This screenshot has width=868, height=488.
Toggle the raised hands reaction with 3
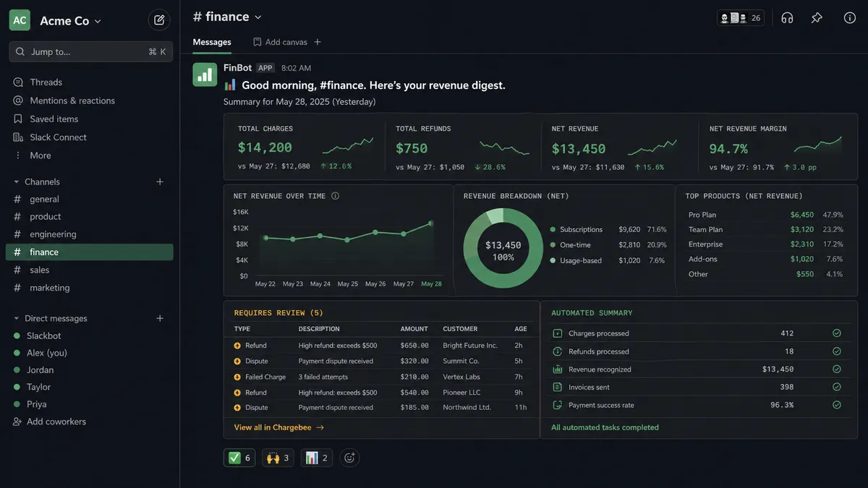pos(278,458)
